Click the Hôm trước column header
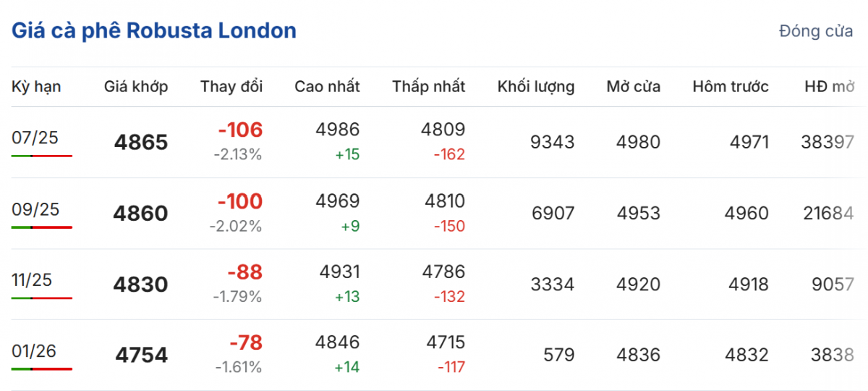This screenshot has height=391, width=868. coord(731,87)
